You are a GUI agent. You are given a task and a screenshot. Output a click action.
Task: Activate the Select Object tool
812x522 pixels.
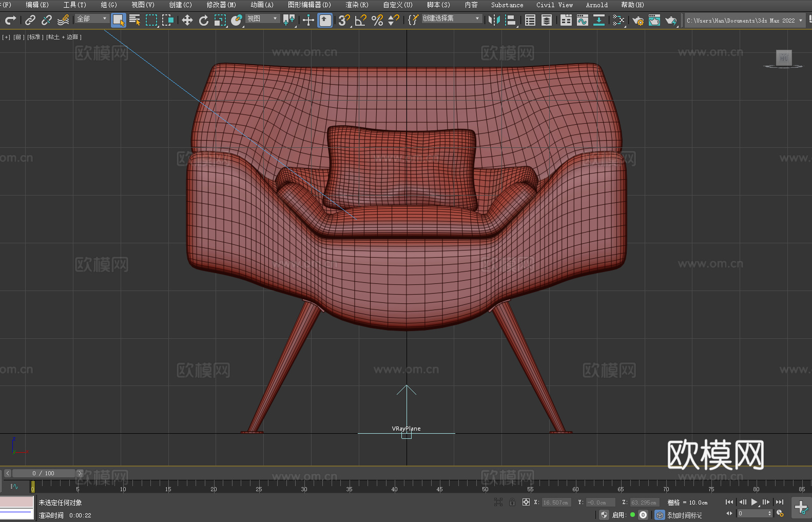[119, 20]
